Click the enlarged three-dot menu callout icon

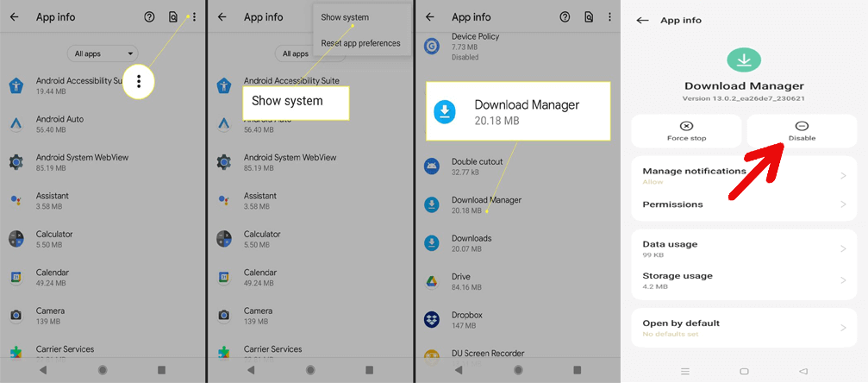(x=138, y=81)
